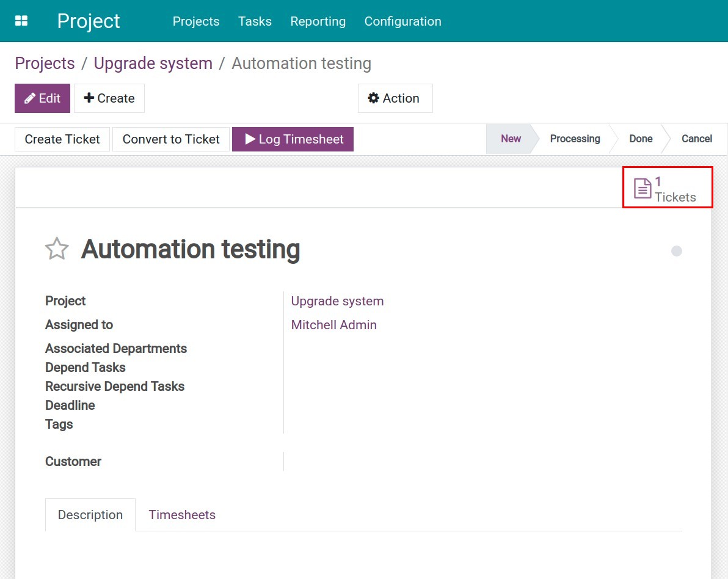The height and width of the screenshot is (579, 728).
Task: Select the New stage in status bar
Action: coord(511,139)
